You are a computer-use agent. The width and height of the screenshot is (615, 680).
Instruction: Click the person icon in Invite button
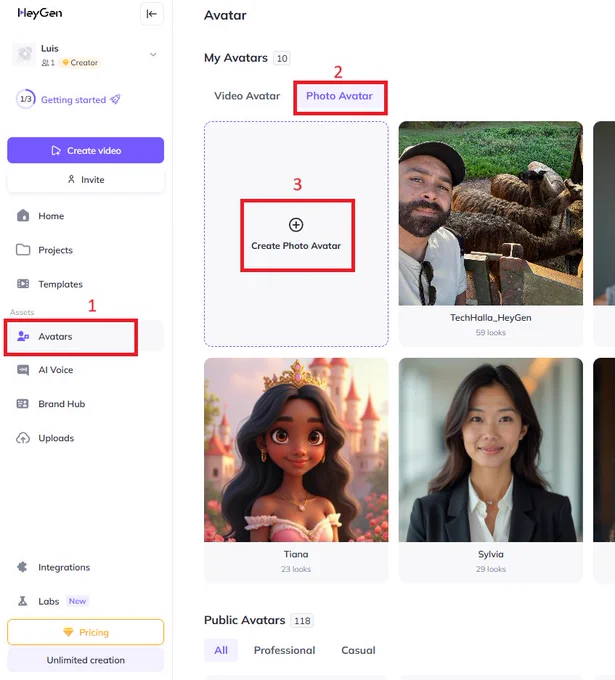tap(71, 179)
